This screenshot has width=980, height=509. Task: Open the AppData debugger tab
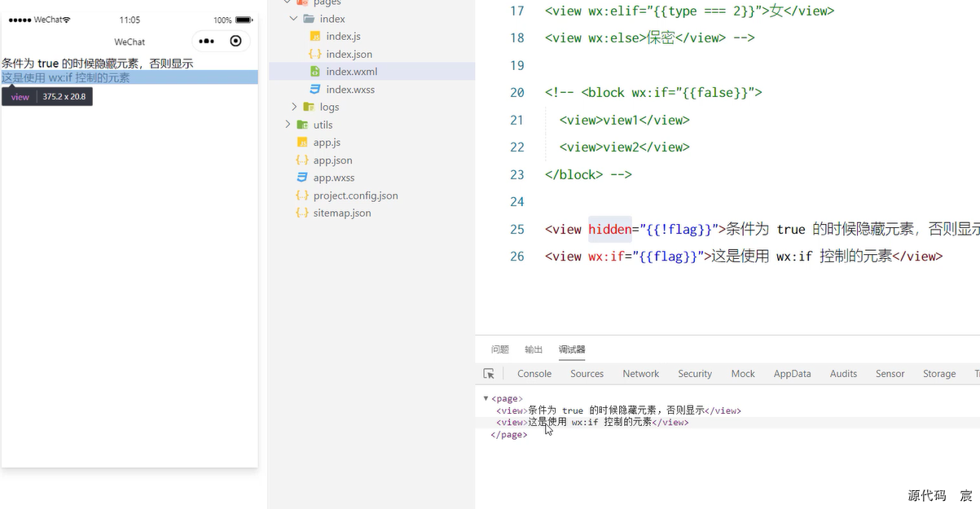tap(793, 374)
